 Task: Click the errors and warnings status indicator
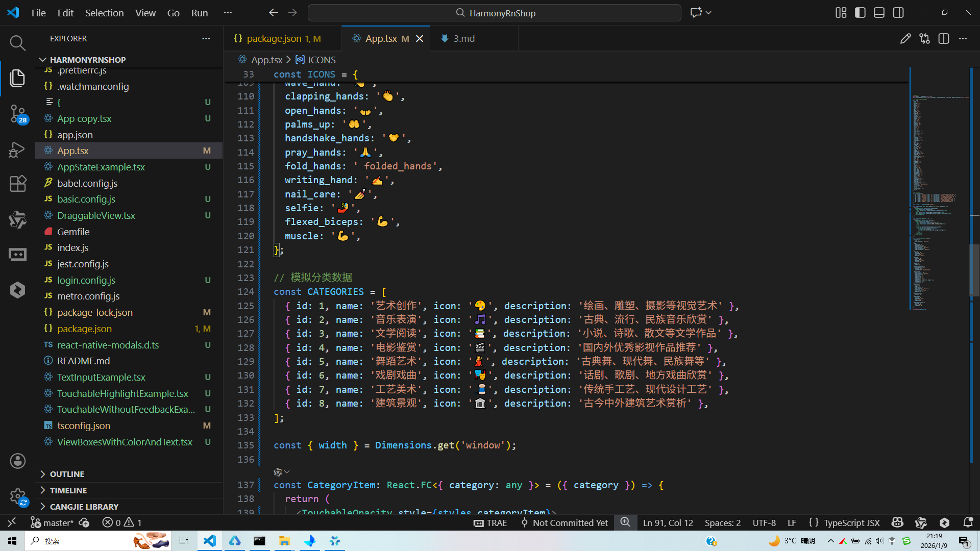coord(122,522)
